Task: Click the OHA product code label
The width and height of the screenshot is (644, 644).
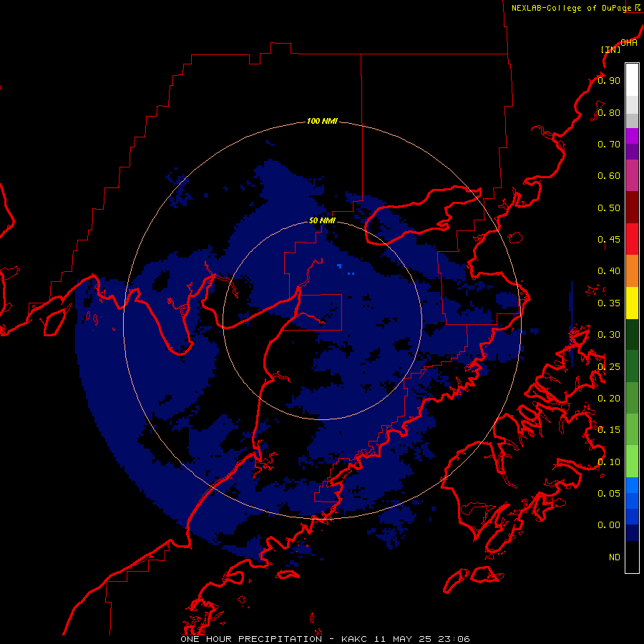Action: 629,43
